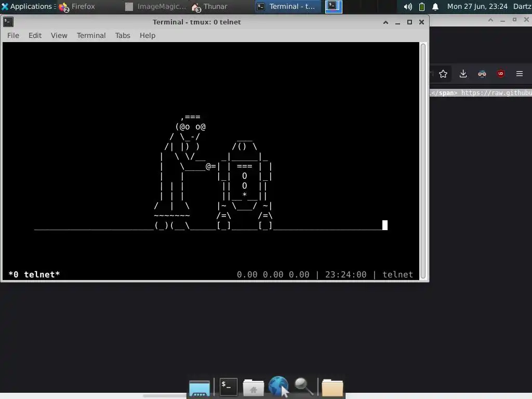Open the Edit menu in Terminal
Image resolution: width=532 pixels, height=399 pixels.
pos(35,35)
